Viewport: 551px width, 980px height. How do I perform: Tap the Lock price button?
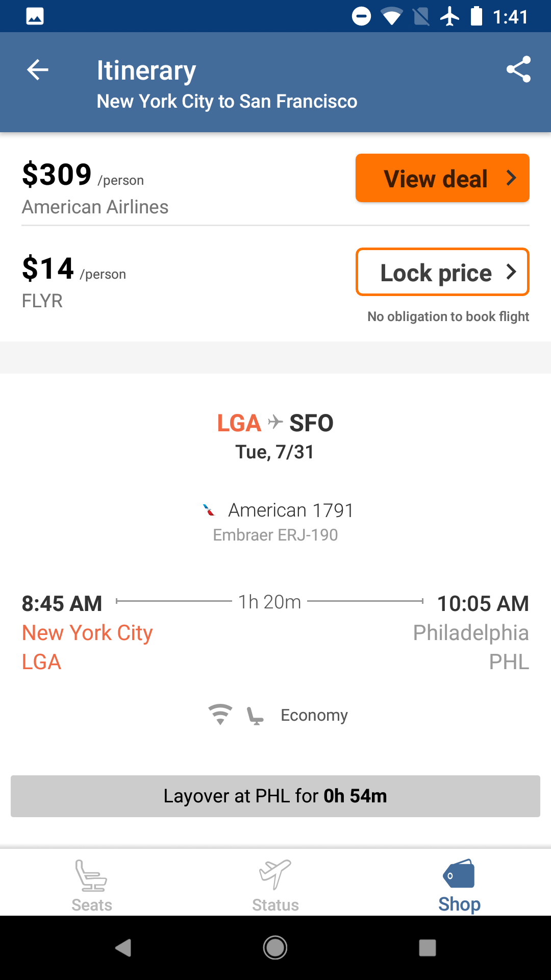(442, 272)
